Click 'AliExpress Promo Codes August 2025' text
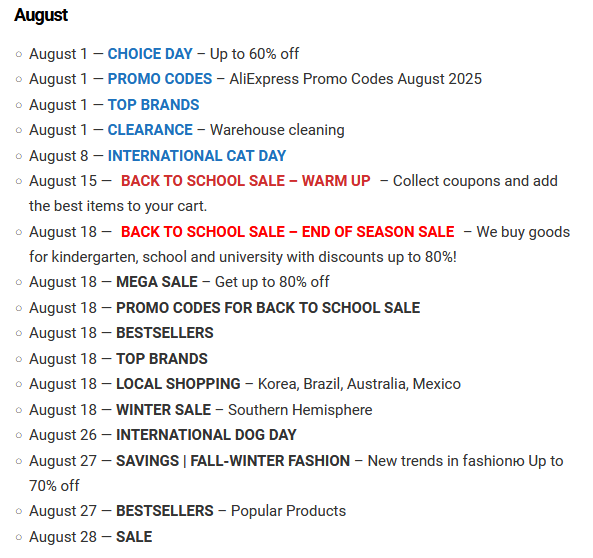 click(x=355, y=79)
